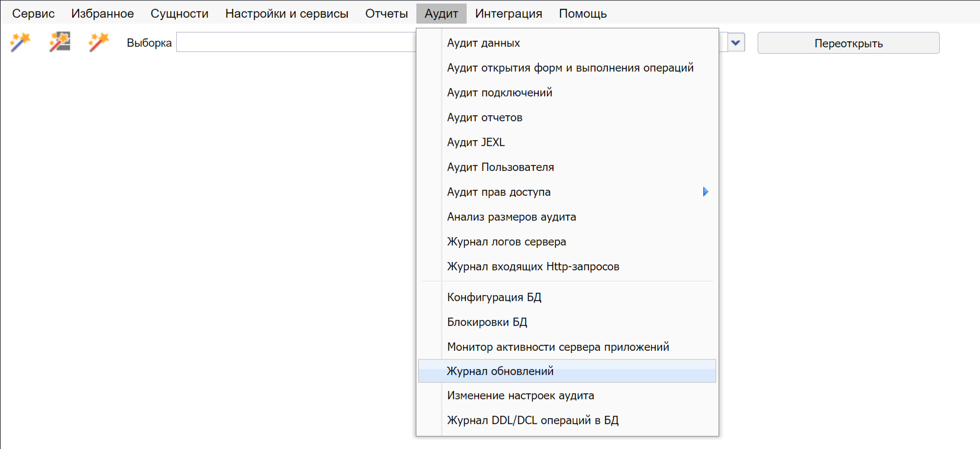Open Аудит отчетов entry

coord(567,117)
